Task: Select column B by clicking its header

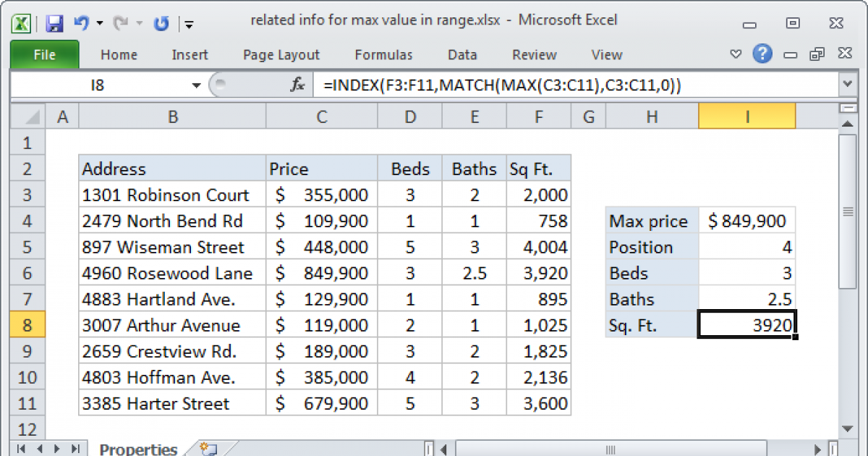Action: click(x=171, y=115)
